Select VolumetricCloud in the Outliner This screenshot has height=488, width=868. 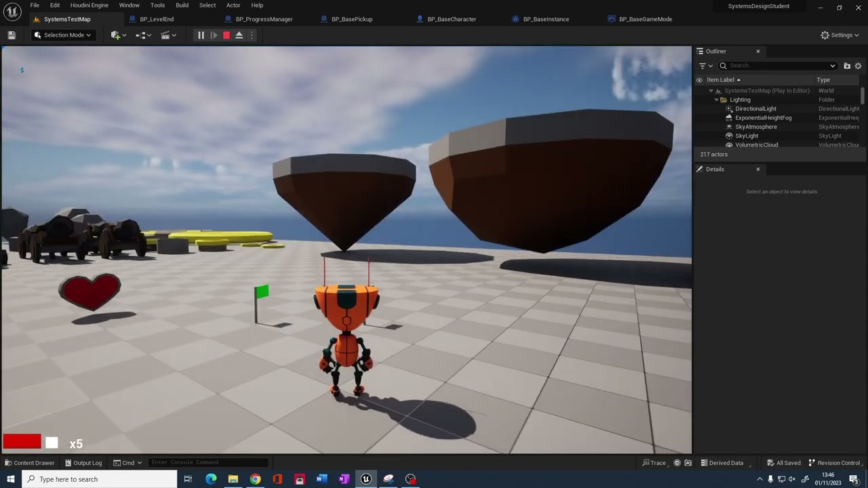757,144
